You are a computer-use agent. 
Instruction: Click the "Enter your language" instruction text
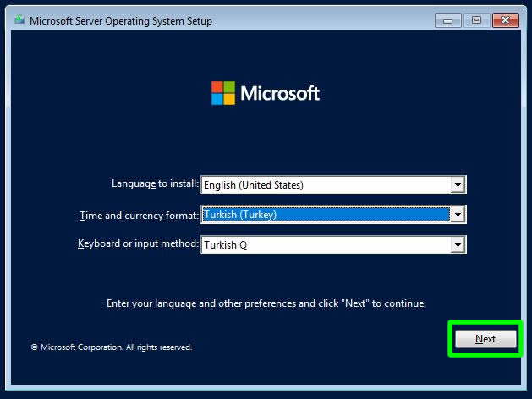[266, 303]
